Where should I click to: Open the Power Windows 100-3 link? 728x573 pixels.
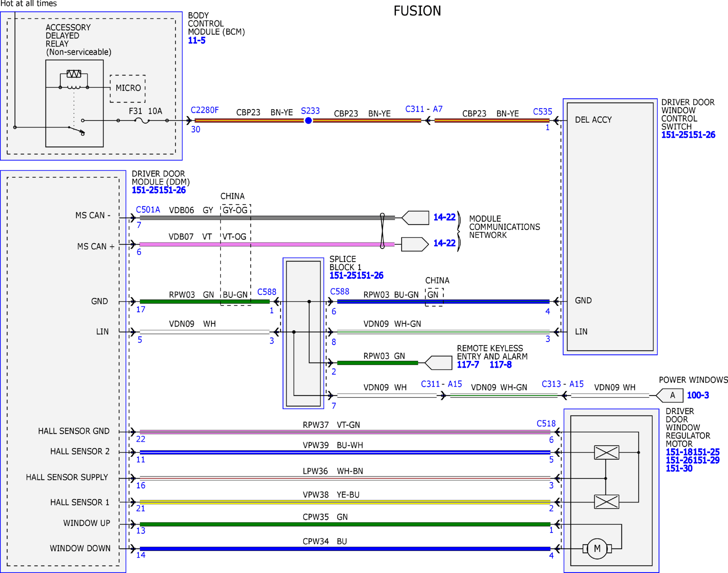click(698, 395)
